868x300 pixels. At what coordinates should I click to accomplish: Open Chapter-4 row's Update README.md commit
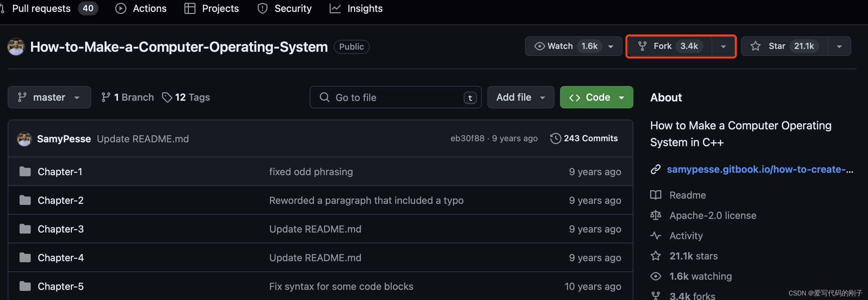pyautogui.click(x=315, y=258)
